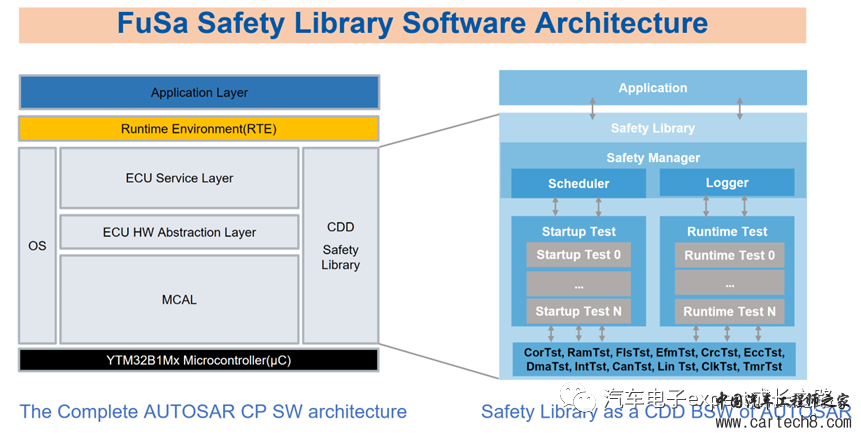Click the www.cartech8.com link text
The width and height of the screenshot is (861, 438).
784,423
